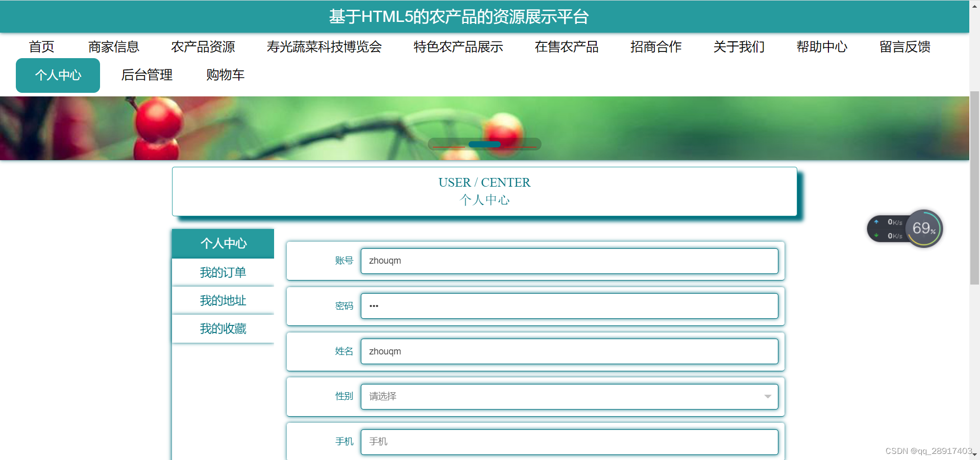Open 农产品资源 menu item
The image size is (980, 460).
click(x=203, y=47)
